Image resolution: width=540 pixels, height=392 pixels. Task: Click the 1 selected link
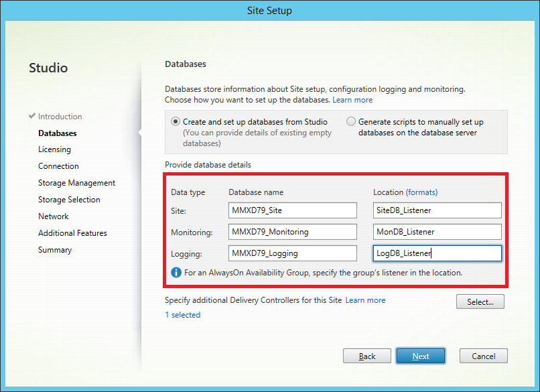point(182,315)
